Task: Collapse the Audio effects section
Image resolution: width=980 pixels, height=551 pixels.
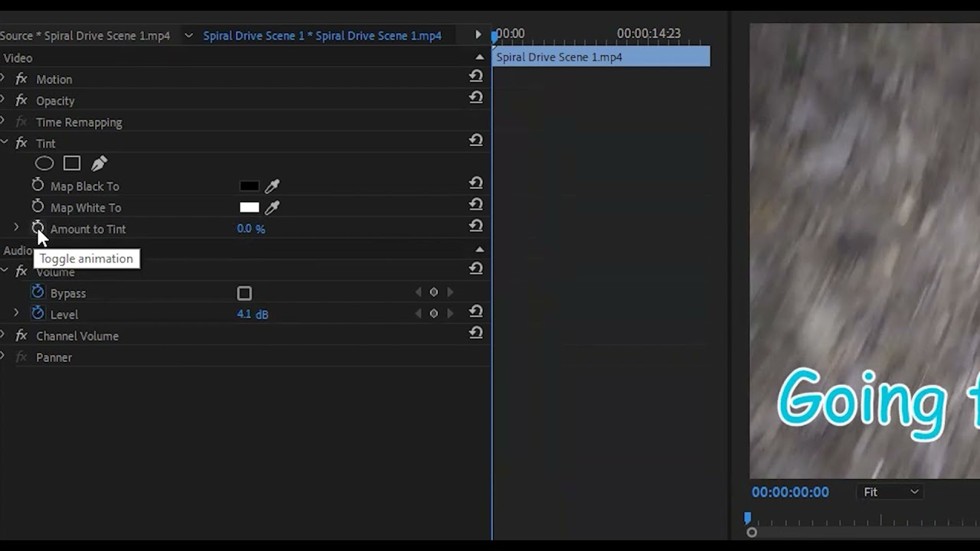Action: [x=480, y=249]
